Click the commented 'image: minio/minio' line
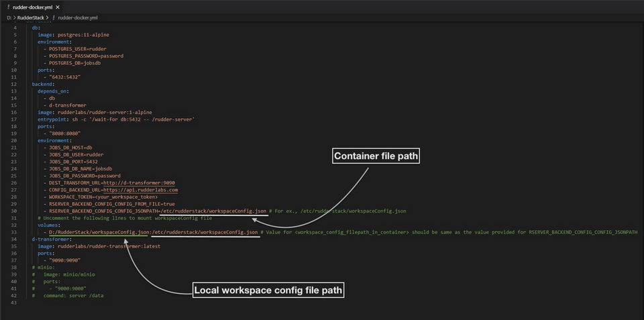Viewport: 644px width, 320px height. pos(64,274)
